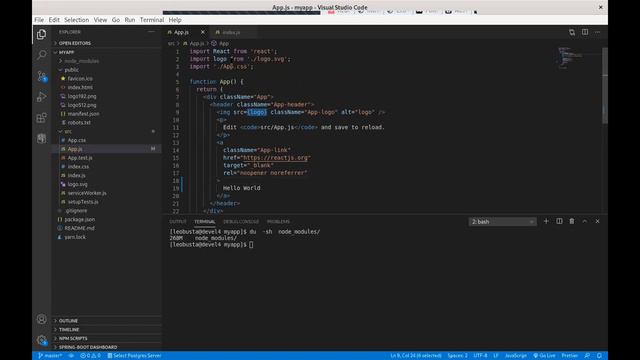Viewport: 640px width, 360px height.
Task: Open App.css in the file tree
Action: [77, 140]
